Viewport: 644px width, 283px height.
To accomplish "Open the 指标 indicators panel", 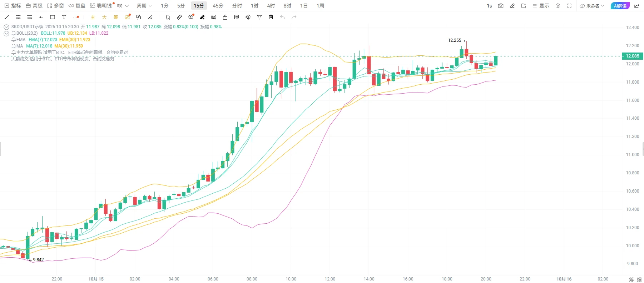I will click(x=13, y=6).
